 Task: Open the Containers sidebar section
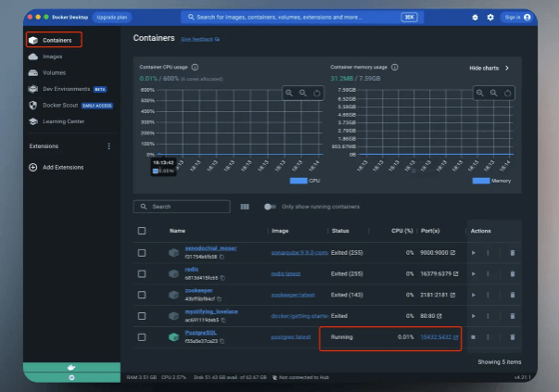click(x=54, y=40)
